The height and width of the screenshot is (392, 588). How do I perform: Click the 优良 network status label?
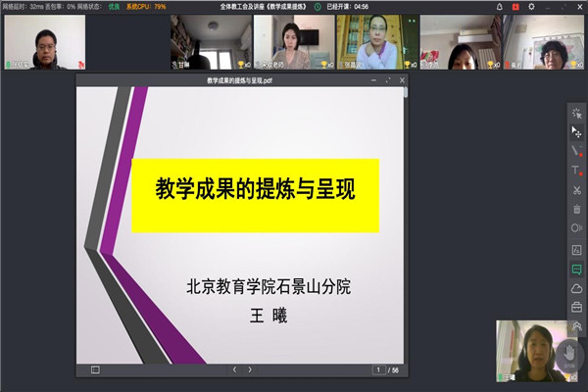[x=114, y=7]
